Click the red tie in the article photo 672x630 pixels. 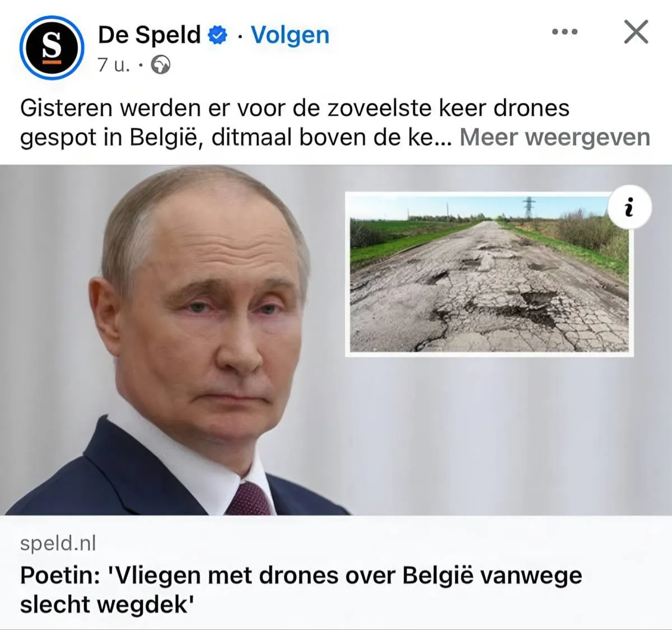tap(248, 498)
